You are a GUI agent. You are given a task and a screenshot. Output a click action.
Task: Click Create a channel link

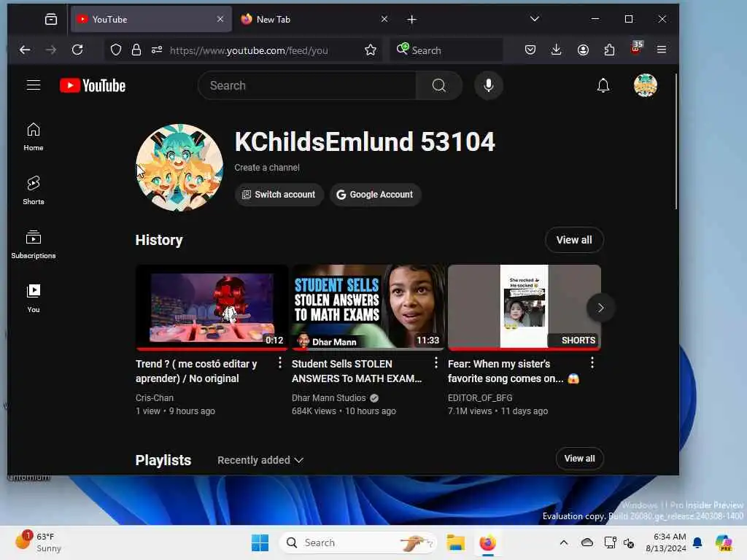(x=267, y=168)
